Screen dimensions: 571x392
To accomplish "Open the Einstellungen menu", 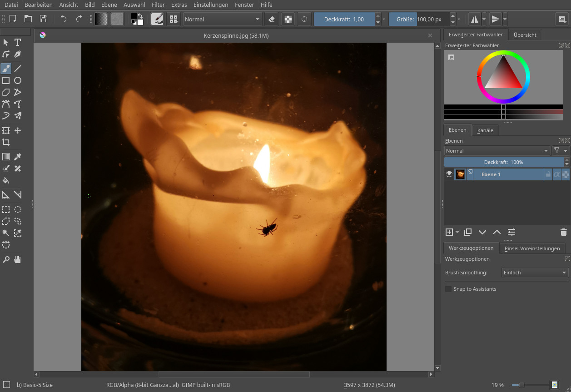I will coord(211,5).
